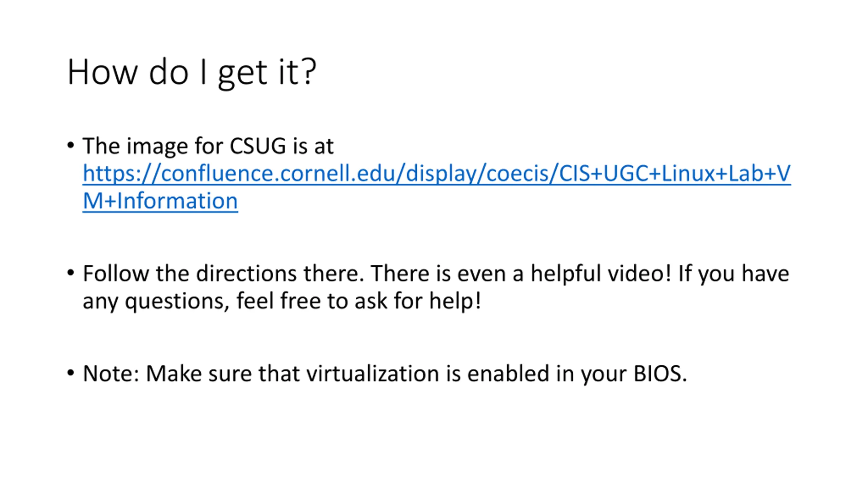Click the bullet before "Note: Make sure"
Viewport: 868px width, 488px height.
(x=71, y=373)
